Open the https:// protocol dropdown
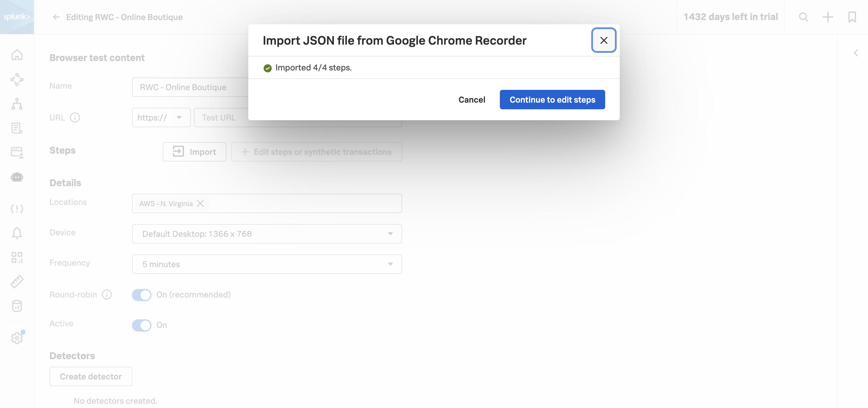Screen dimensions: 868x408 coord(161,117)
